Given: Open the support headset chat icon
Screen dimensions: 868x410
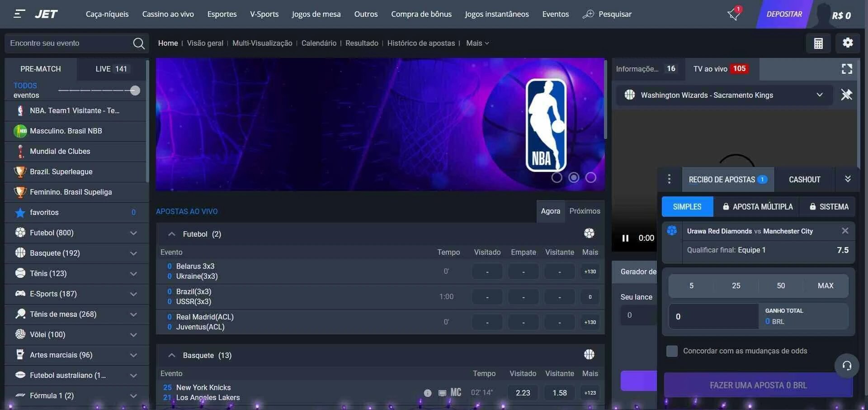Looking at the screenshot, I should click(847, 366).
